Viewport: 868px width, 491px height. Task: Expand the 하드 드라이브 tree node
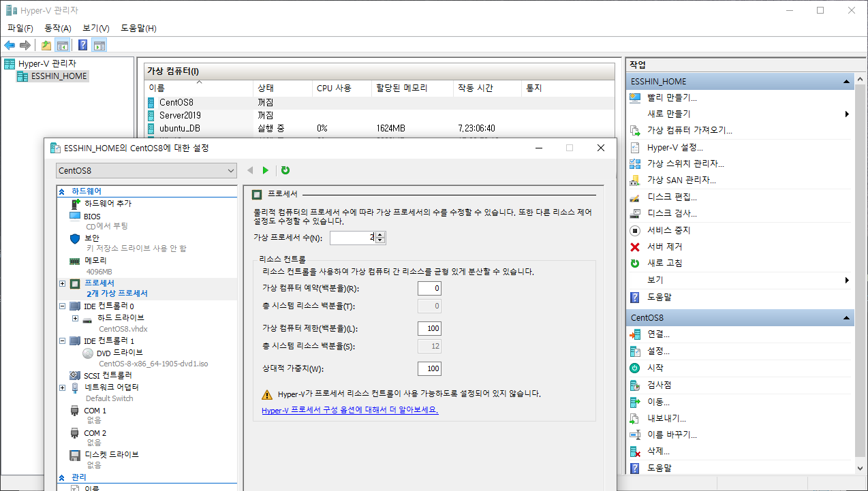75,318
